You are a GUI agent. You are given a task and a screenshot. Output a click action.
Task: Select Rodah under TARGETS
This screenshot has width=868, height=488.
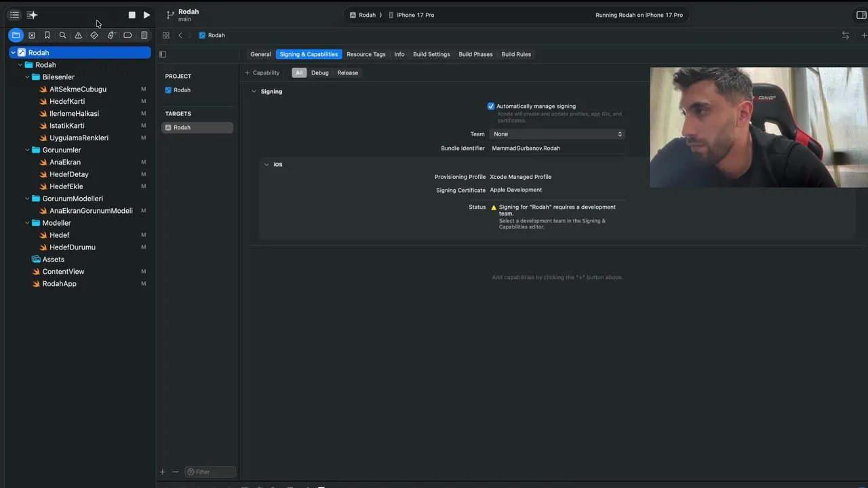click(197, 127)
